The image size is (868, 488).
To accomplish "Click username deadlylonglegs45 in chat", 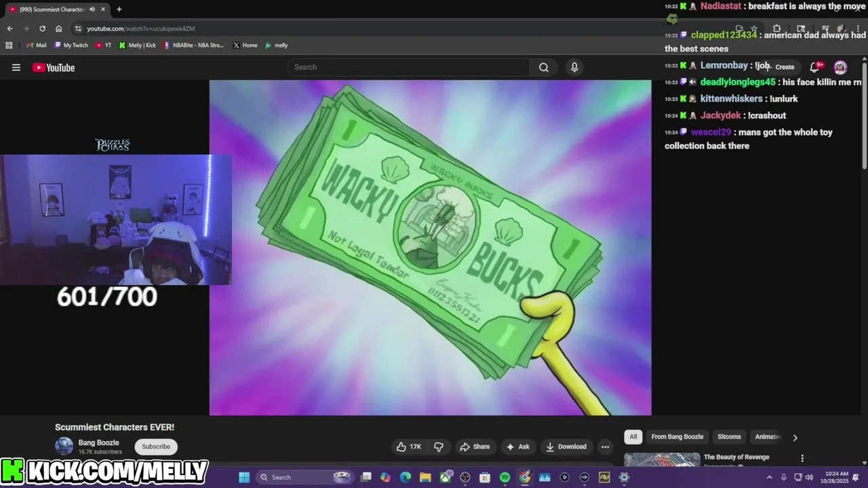I will pos(738,82).
